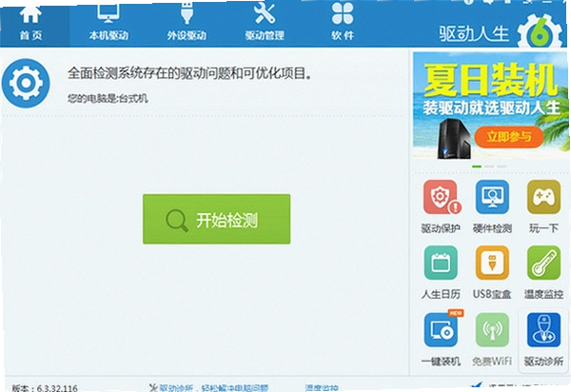This screenshot has height=392, width=571.
Task: Click the blue gear icon beside description
Action: 26,83
